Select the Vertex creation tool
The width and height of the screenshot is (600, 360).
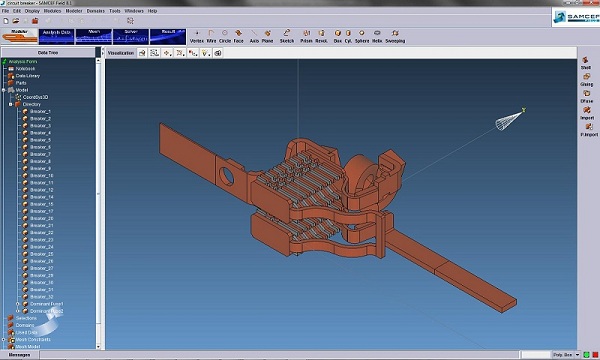[197, 36]
